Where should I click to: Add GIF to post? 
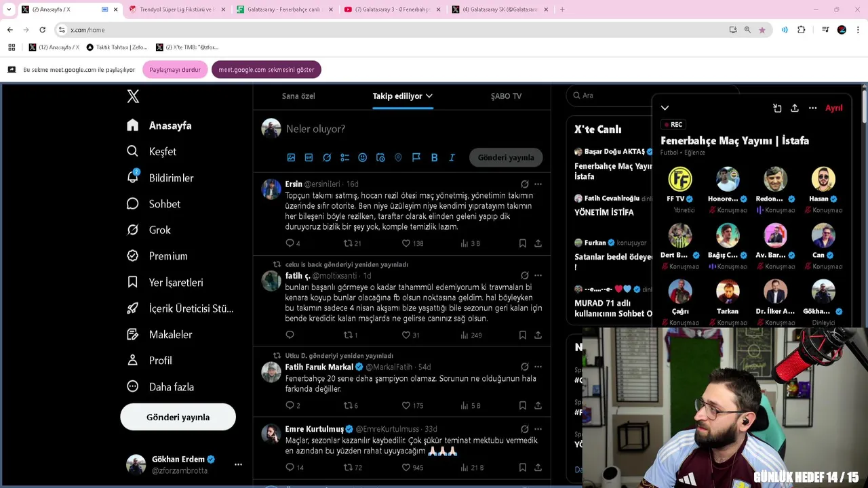[309, 157]
